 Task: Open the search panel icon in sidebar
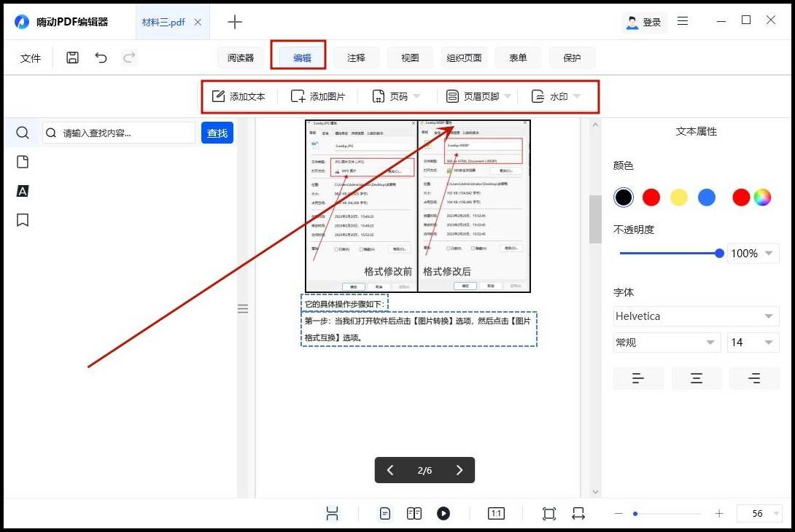[x=23, y=133]
